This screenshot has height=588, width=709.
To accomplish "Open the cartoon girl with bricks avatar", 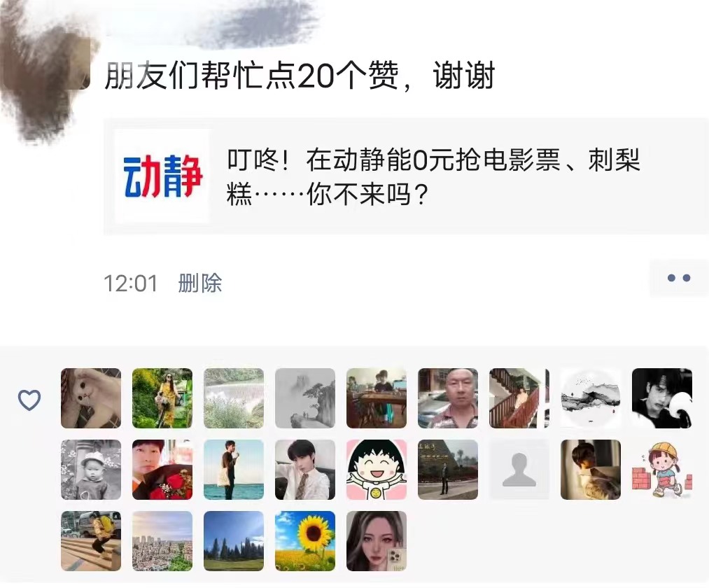I will (x=662, y=470).
